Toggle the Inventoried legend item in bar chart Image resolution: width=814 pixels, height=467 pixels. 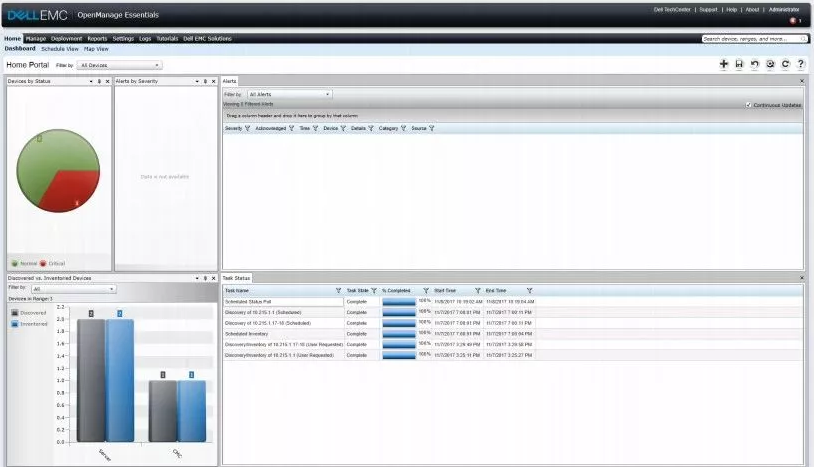point(30,324)
